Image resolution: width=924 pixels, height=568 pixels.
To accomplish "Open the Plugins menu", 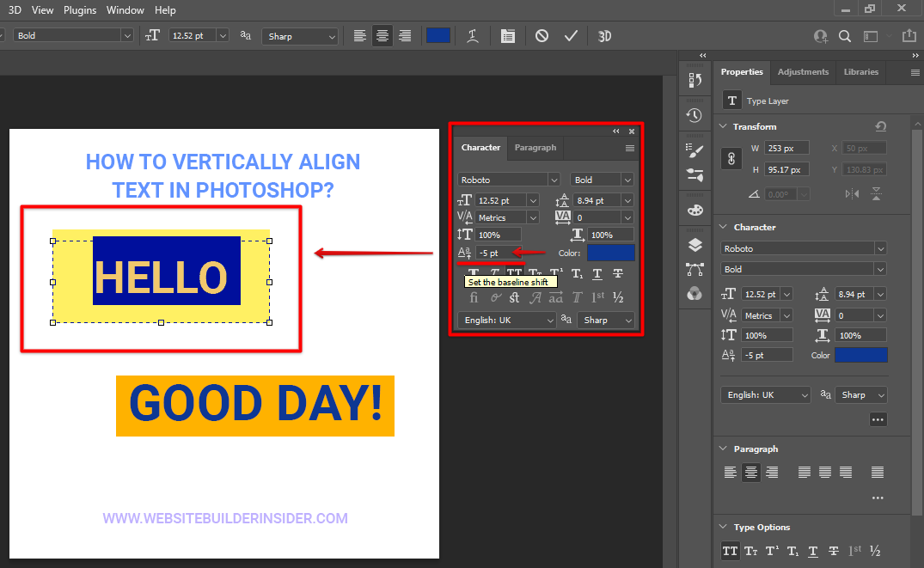I will tap(80, 10).
